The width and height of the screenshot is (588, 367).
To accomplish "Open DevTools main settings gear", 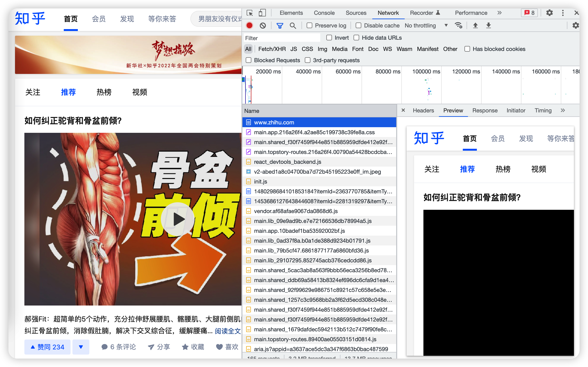I will [549, 13].
